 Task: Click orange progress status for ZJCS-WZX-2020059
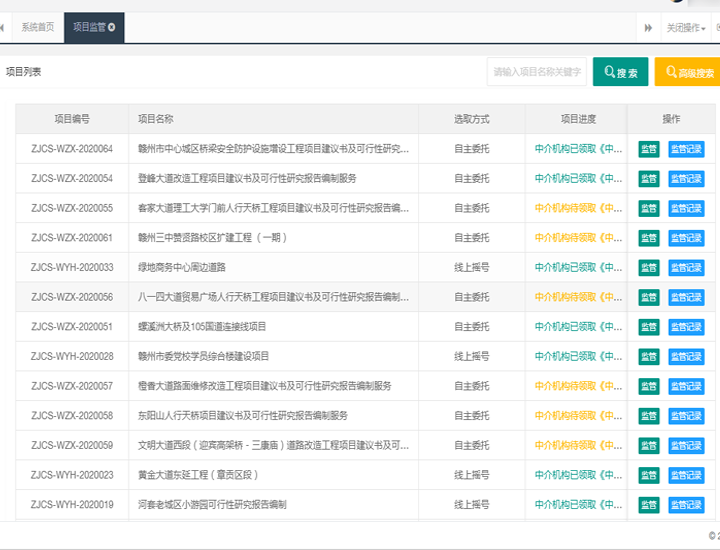tap(578, 445)
